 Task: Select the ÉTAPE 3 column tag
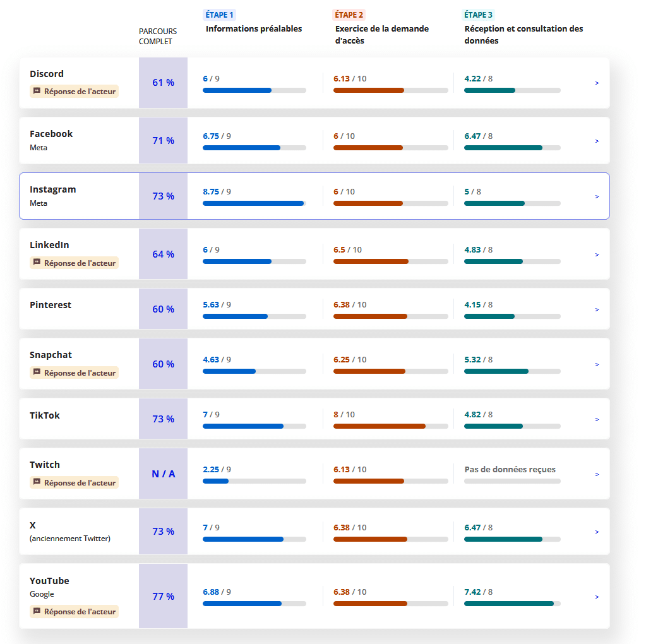click(x=478, y=15)
